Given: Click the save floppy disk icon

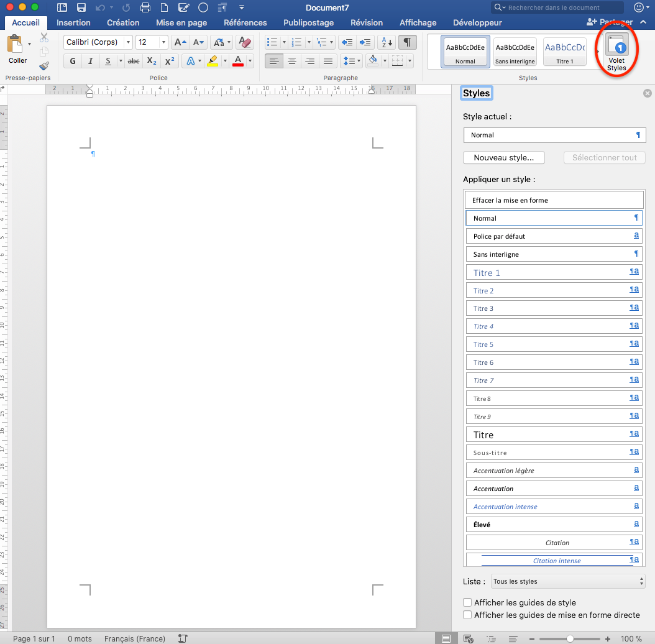Looking at the screenshot, I should click(x=81, y=7).
